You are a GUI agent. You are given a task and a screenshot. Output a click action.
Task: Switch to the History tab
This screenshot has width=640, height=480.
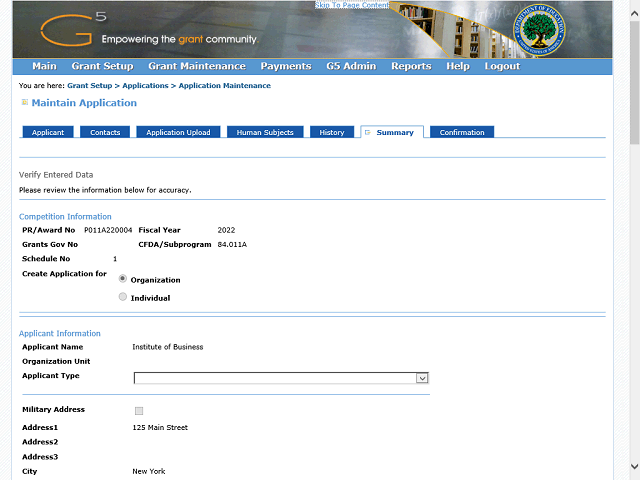[x=331, y=132]
